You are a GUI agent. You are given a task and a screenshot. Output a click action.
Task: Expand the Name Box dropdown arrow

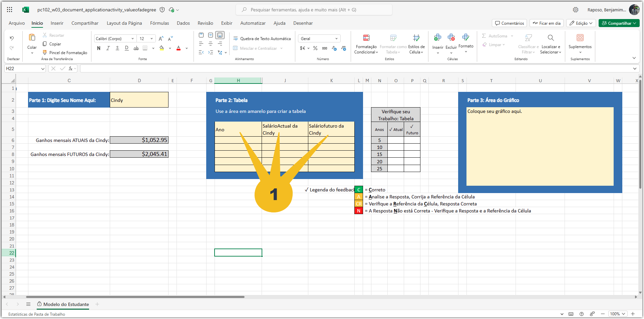point(43,68)
